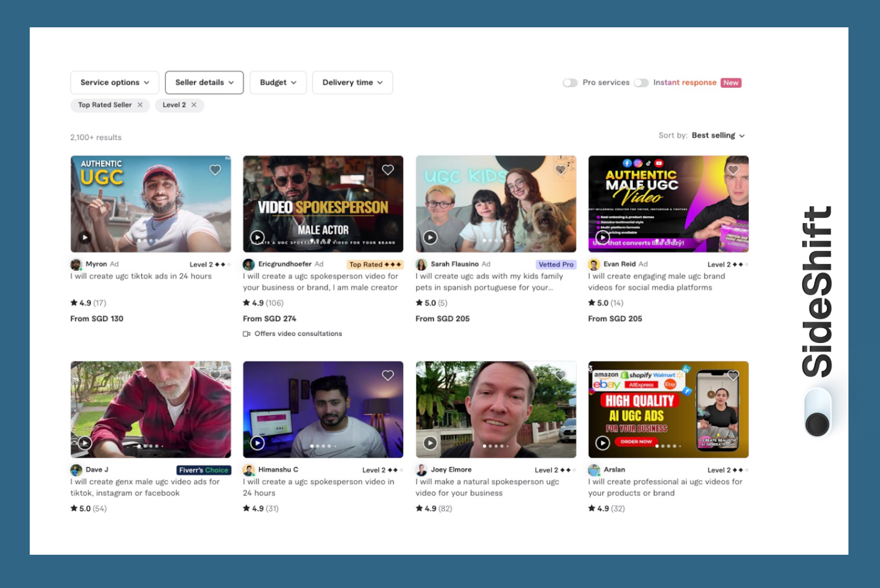
Task: Favorite Ericgrundhoefer's video spokesperson gig
Action: (x=388, y=170)
